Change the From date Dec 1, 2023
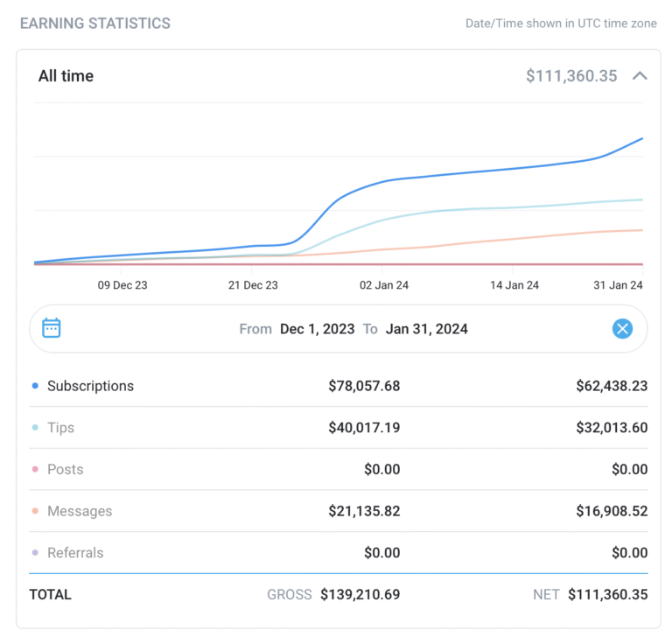Viewport: 672px width, 637px height. 317,329
